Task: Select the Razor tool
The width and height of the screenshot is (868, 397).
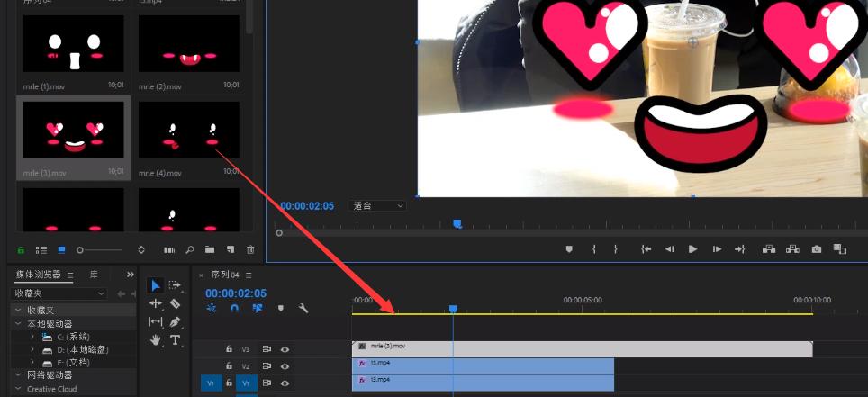Action: (175, 303)
